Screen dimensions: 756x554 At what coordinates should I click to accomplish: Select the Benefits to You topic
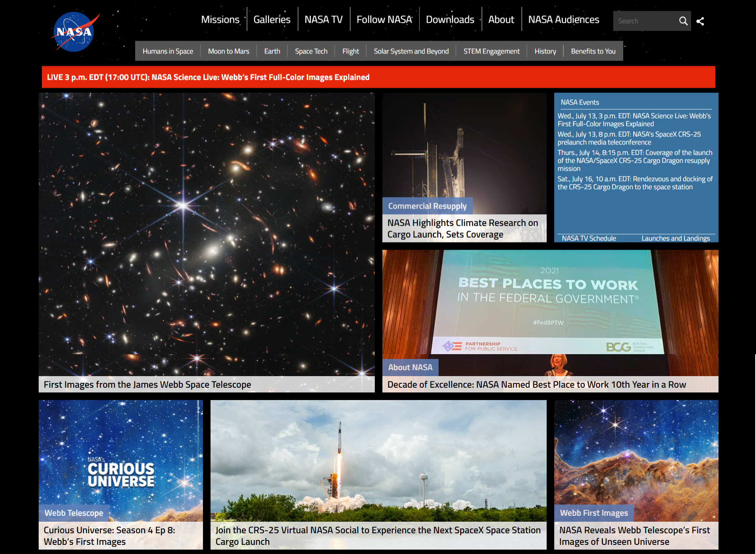pyautogui.click(x=593, y=51)
